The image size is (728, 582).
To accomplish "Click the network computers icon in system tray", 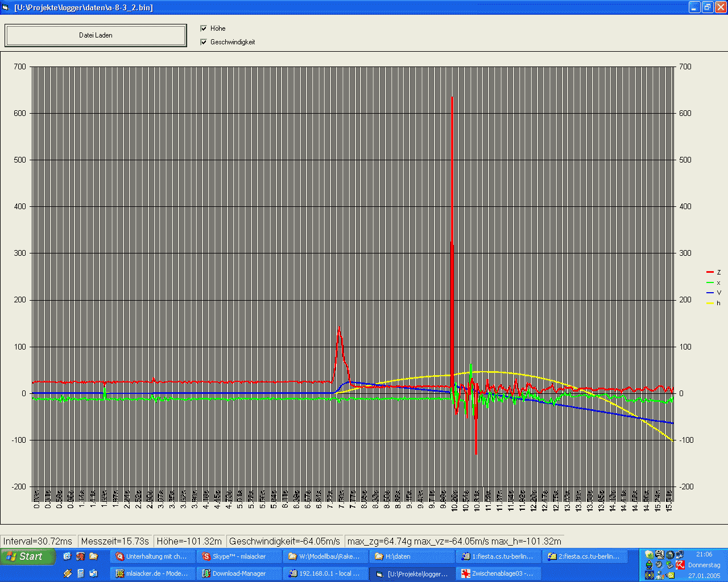I will [680, 555].
